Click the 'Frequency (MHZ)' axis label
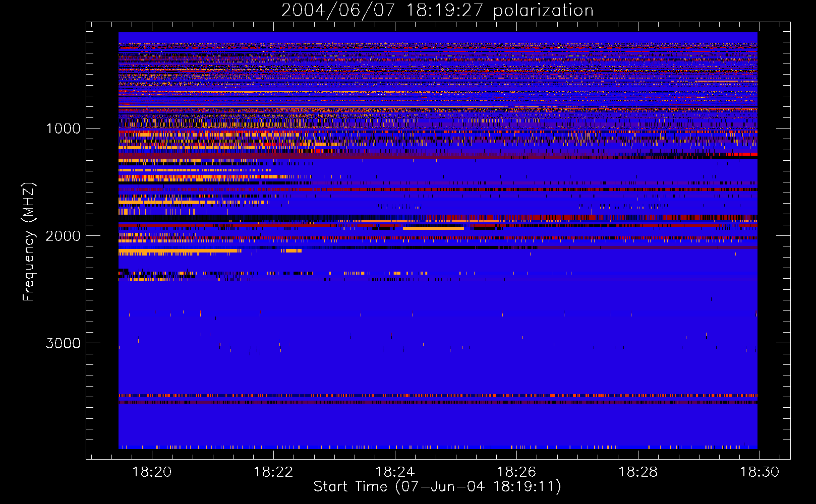 [x=29, y=242]
